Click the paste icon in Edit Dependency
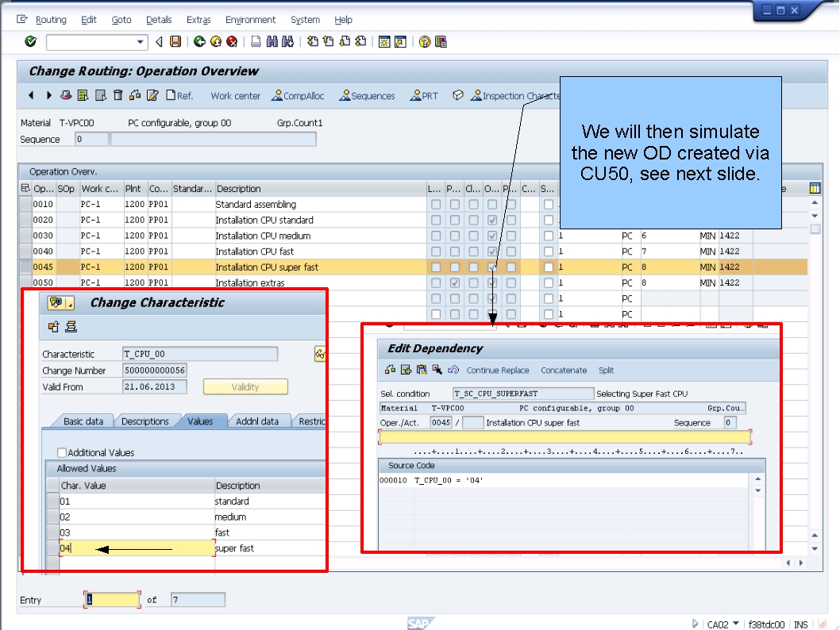 [421, 371]
